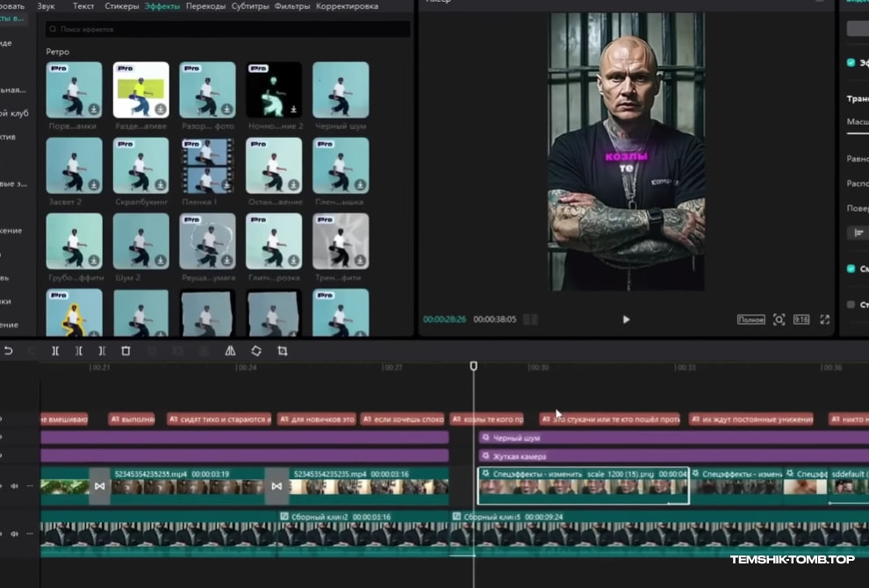Open the Переходы tab
Image resolution: width=869 pixels, height=588 pixels.
pos(205,6)
